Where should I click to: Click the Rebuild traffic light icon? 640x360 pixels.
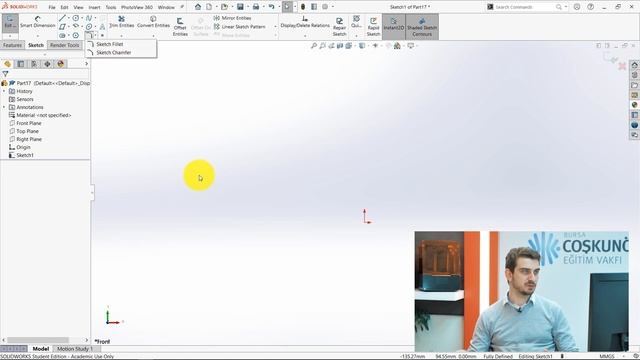point(303,7)
